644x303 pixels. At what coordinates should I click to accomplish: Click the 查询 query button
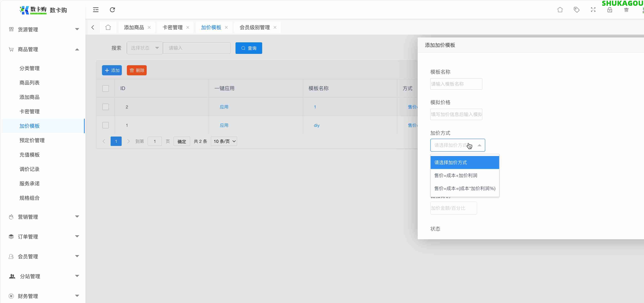click(248, 48)
